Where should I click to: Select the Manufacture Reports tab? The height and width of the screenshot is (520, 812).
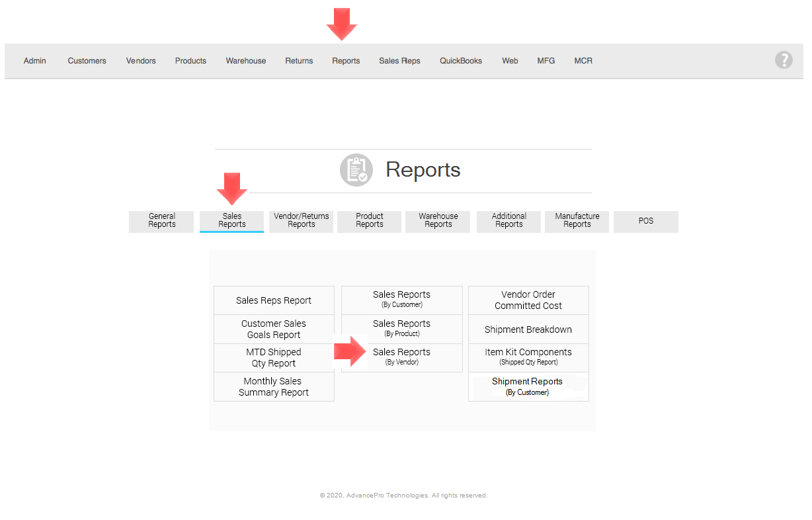[x=577, y=221]
